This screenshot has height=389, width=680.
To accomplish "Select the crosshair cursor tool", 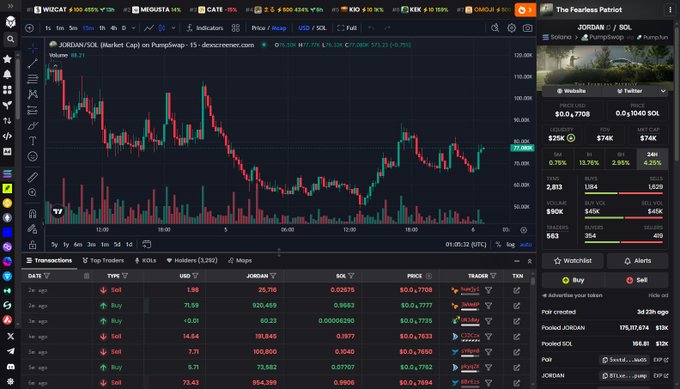I will coord(33,48).
